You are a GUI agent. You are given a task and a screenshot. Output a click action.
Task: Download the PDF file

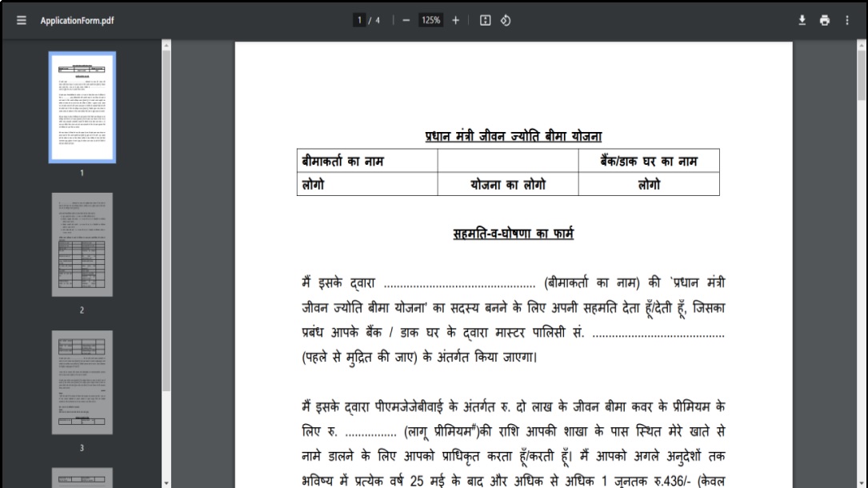(x=802, y=21)
